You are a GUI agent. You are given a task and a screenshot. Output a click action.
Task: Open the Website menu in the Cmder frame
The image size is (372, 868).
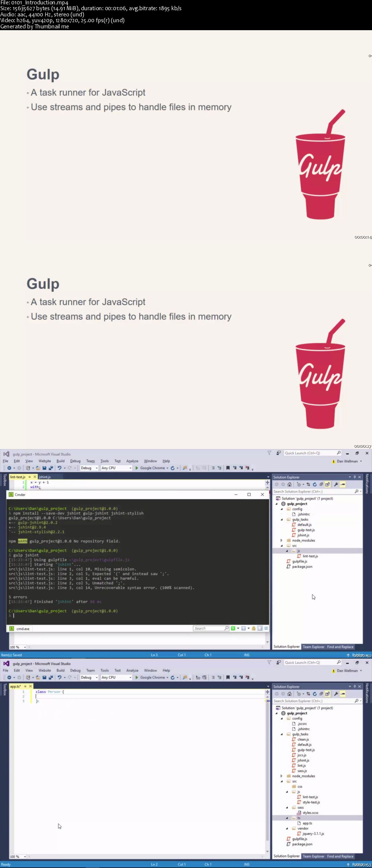[45, 461]
